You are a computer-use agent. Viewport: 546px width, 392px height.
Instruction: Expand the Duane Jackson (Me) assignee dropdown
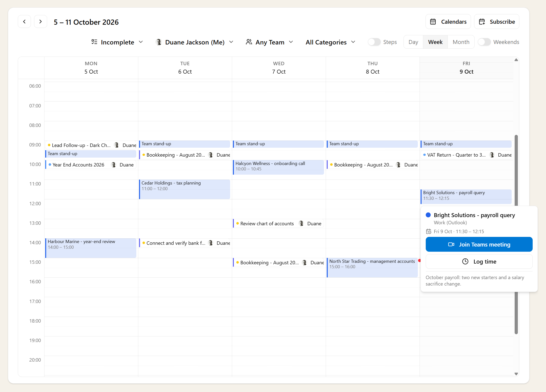pos(195,42)
